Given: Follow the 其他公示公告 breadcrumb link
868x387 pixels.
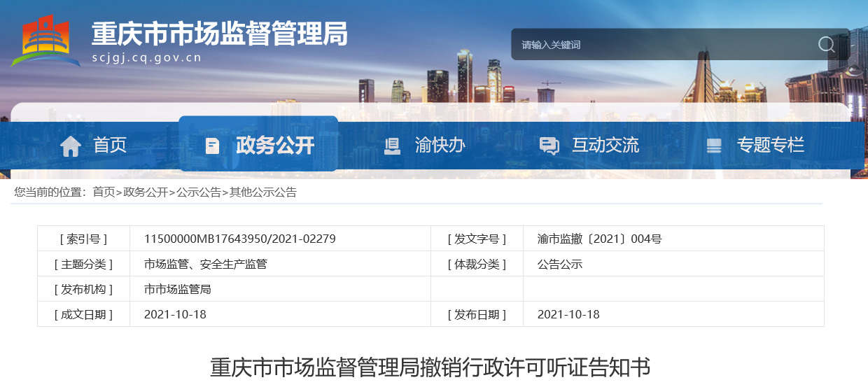Looking at the screenshot, I should coord(263,192).
